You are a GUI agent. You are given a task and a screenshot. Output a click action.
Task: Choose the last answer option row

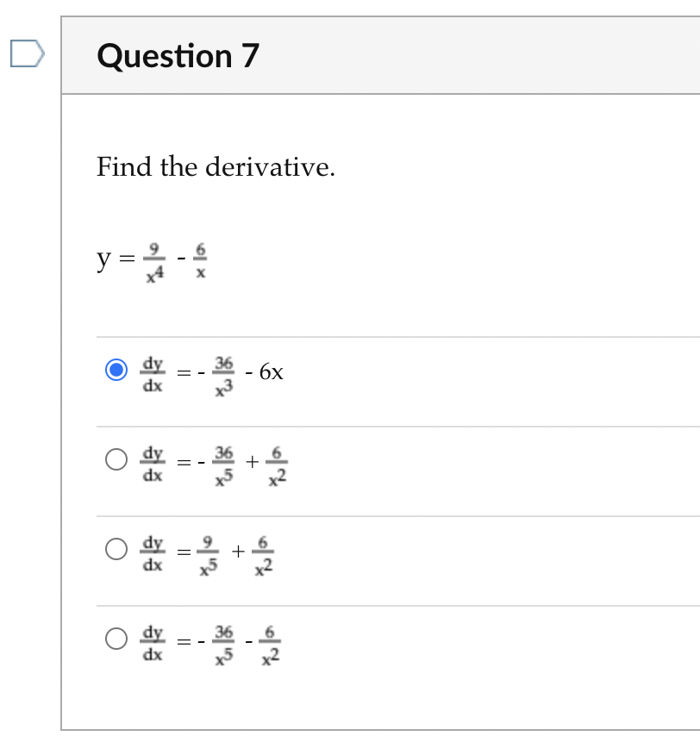pos(216,642)
